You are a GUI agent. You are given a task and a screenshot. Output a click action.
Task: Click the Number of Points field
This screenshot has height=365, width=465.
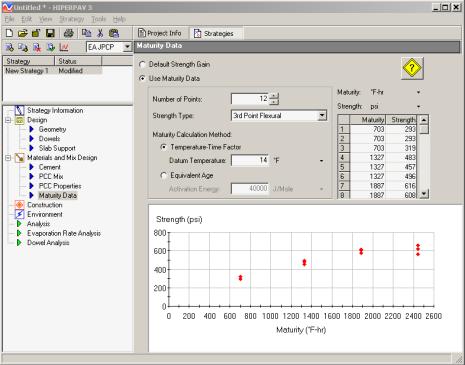tap(250, 99)
